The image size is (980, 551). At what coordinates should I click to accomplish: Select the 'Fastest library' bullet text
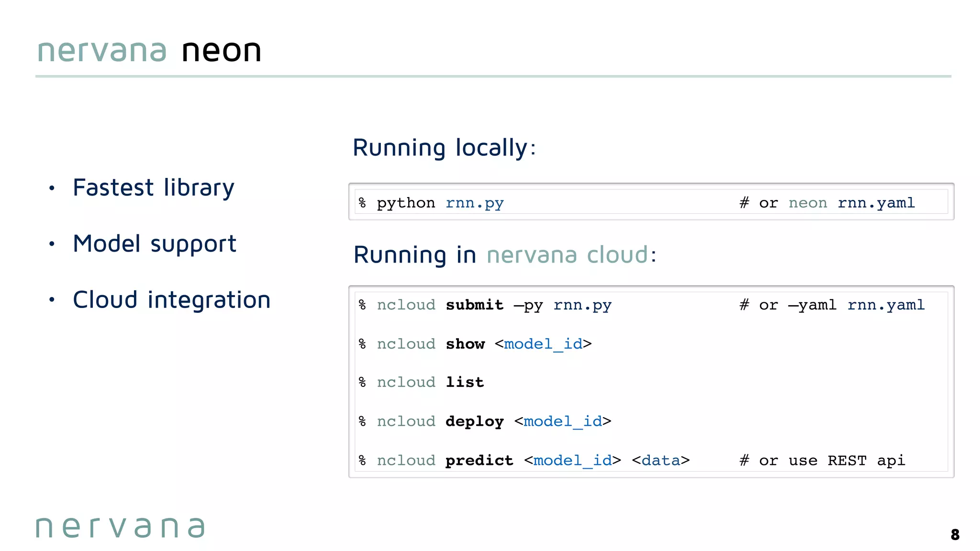(x=154, y=187)
